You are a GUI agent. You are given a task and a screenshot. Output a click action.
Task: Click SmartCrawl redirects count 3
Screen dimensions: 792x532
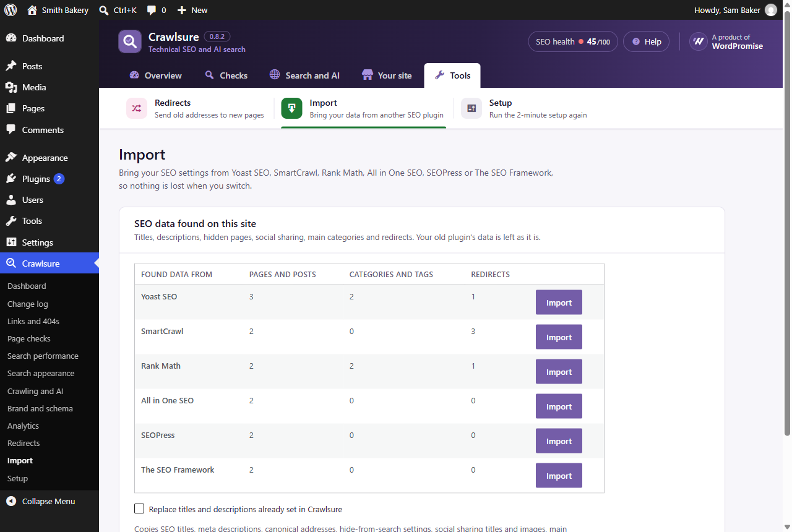click(x=473, y=332)
